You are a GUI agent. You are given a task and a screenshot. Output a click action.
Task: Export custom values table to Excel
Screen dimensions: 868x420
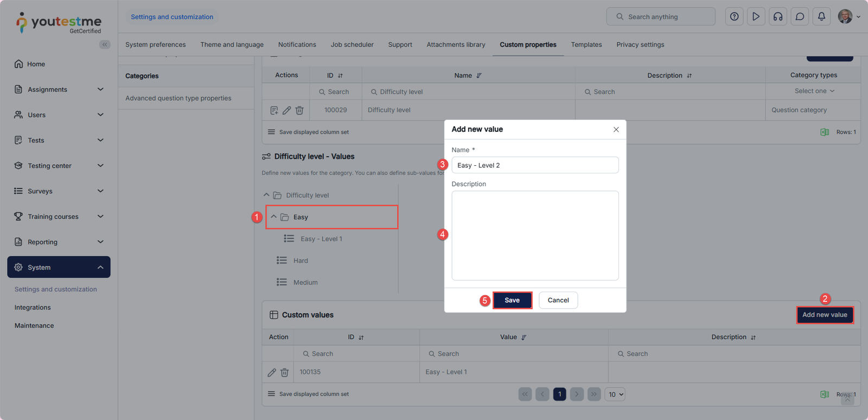[x=825, y=395]
